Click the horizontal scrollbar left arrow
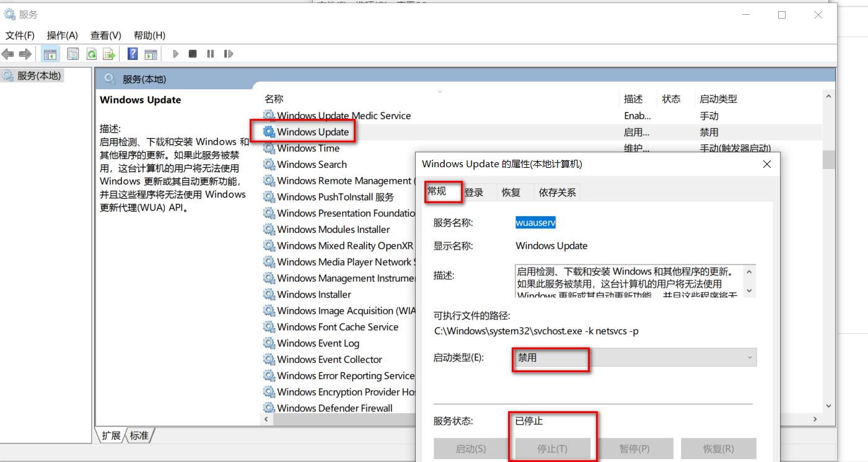The width and height of the screenshot is (868, 462). tap(268, 419)
